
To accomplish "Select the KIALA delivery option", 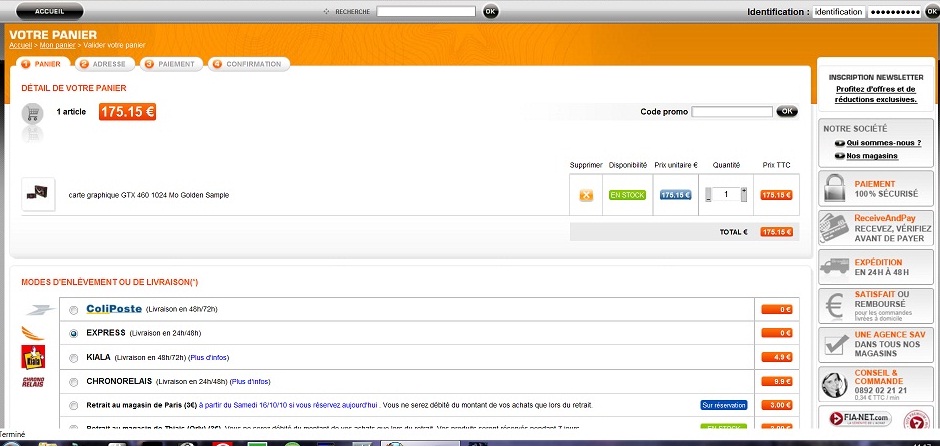I will 75,357.
